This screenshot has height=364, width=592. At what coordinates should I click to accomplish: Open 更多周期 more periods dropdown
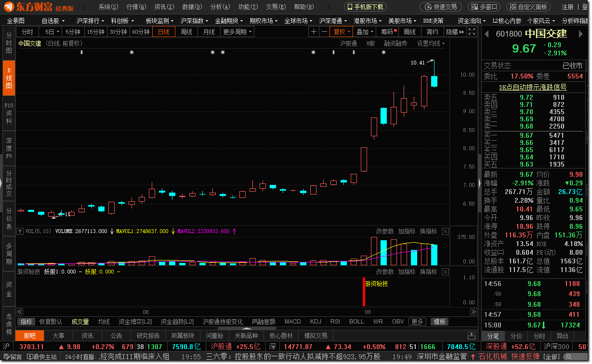pyautogui.click(x=238, y=32)
